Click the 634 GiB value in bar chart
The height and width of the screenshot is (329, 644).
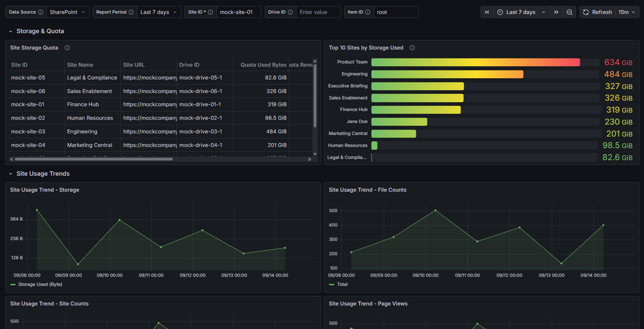click(618, 62)
